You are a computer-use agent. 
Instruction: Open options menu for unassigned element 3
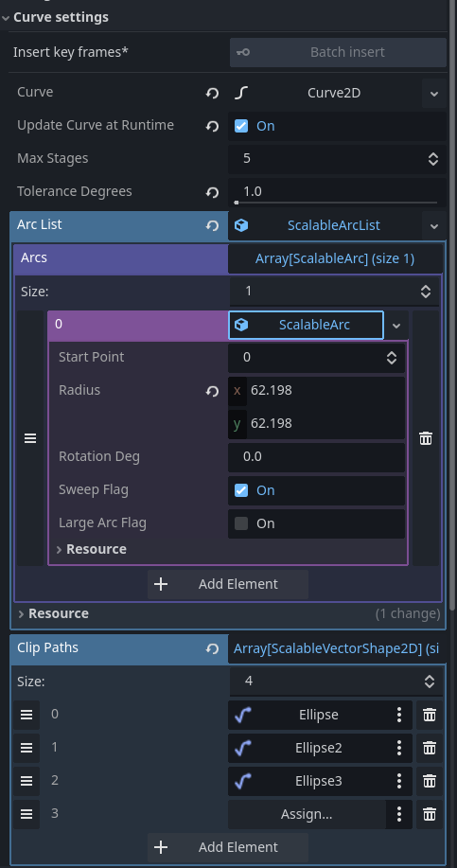(x=399, y=814)
